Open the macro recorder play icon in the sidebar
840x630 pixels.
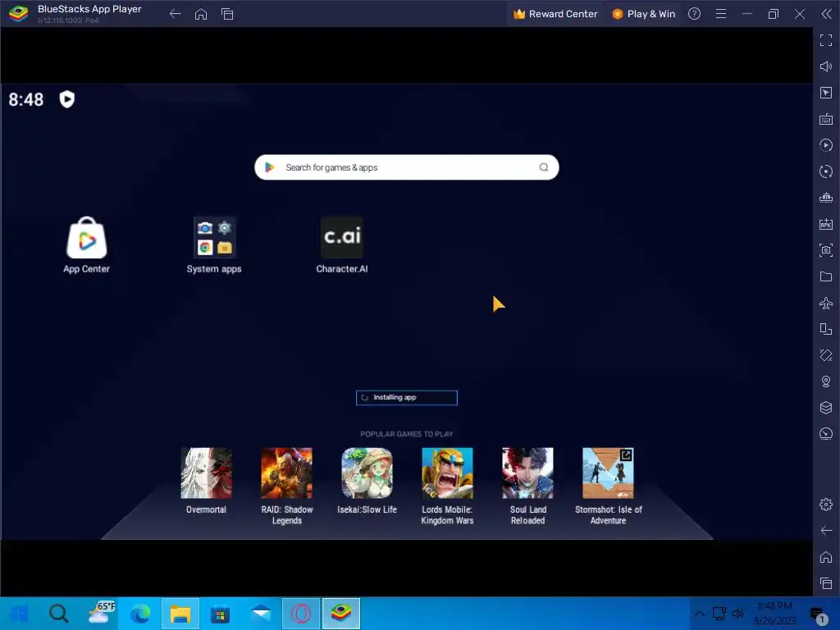pyautogui.click(x=826, y=145)
